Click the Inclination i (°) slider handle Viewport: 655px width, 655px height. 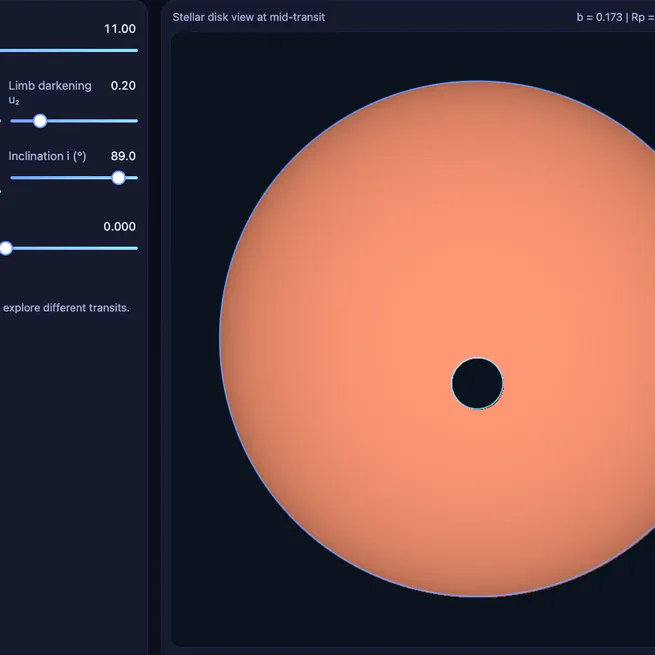coord(119,178)
